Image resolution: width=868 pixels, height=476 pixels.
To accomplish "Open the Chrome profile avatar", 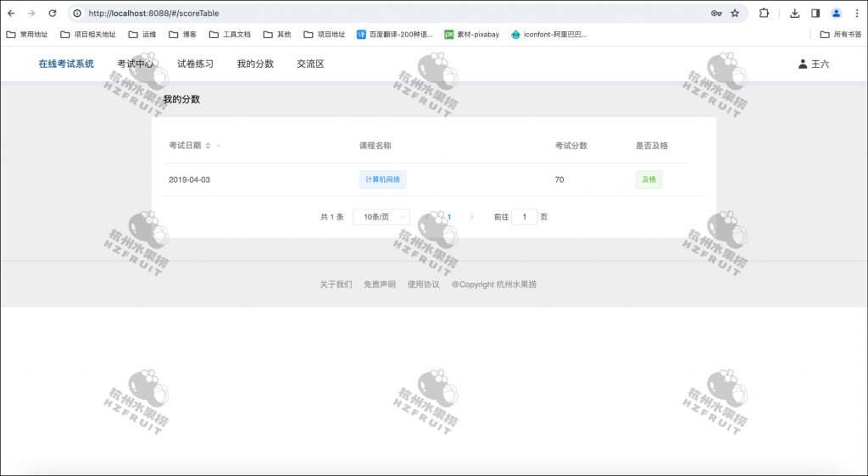I will [837, 14].
